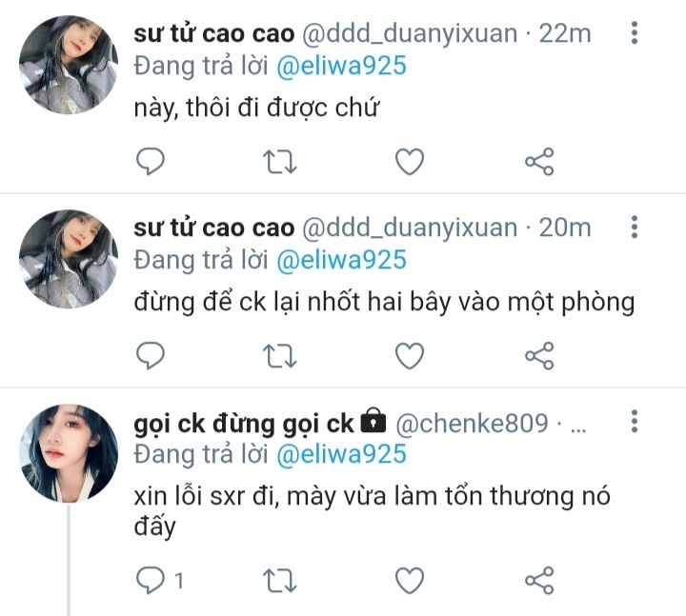Viewport: 686px width, 616px height.
Task: Retweet the "đừng để ck lại nhốt" tweet
Action: point(279,356)
